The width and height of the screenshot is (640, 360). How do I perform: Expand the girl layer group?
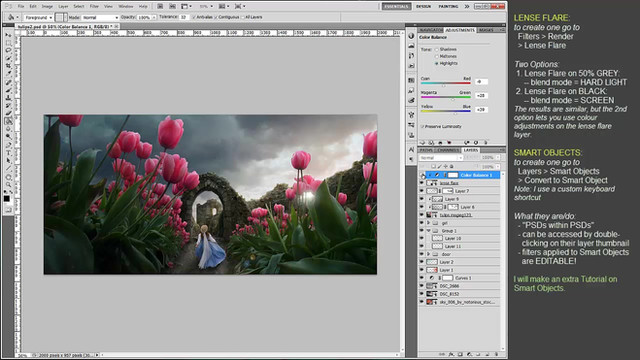point(428,223)
